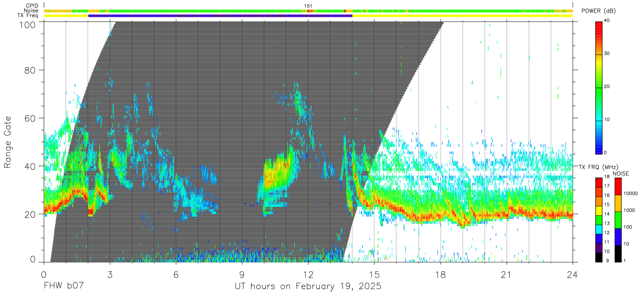This screenshot has width=644, height=297.
Task: Click the time axis tick 9
Action: (x=242, y=274)
